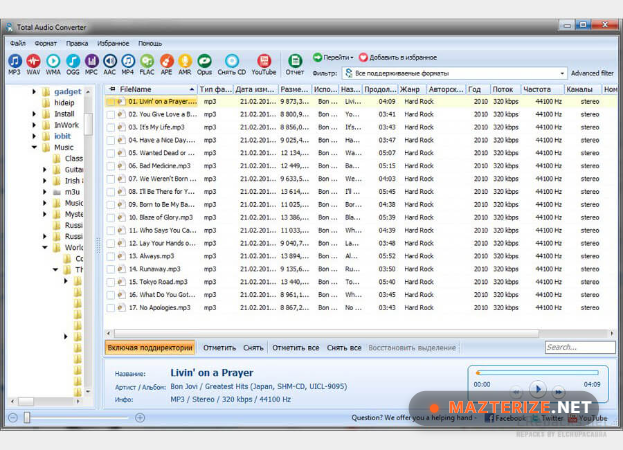Image resolution: width=623 pixels, height=450 pixels.
Task: Open the Advanced filter link
Action: [592, 73]
